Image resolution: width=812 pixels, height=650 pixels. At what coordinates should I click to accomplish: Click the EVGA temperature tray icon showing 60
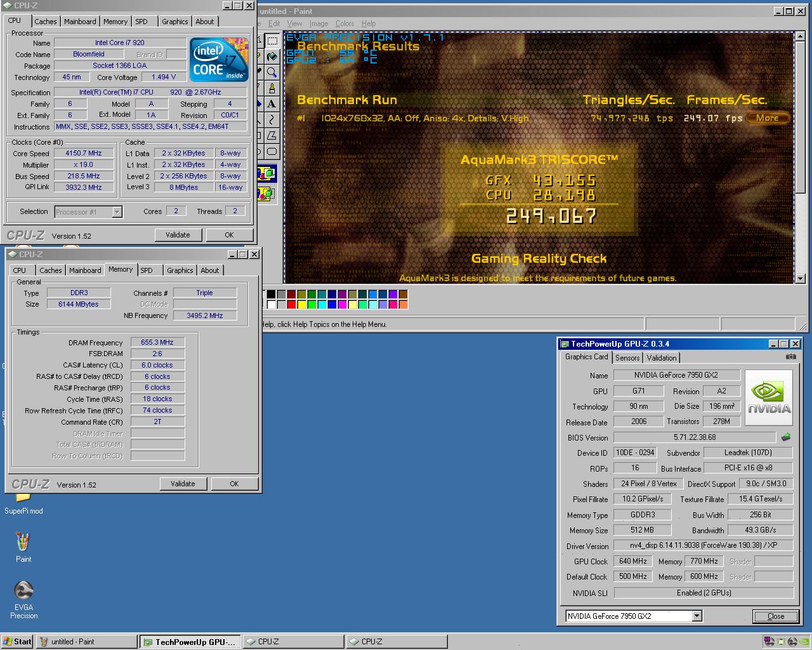pyautogui.click(x=770, y=642)
